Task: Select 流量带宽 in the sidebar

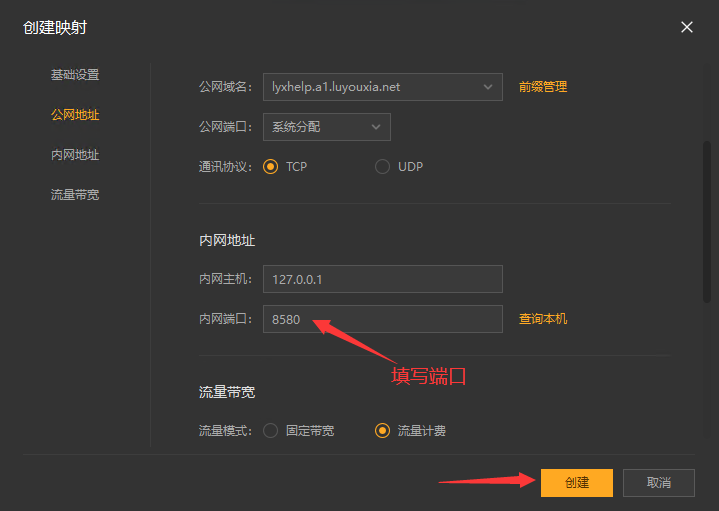Action: pyautogui.click(x=75, y=194)
